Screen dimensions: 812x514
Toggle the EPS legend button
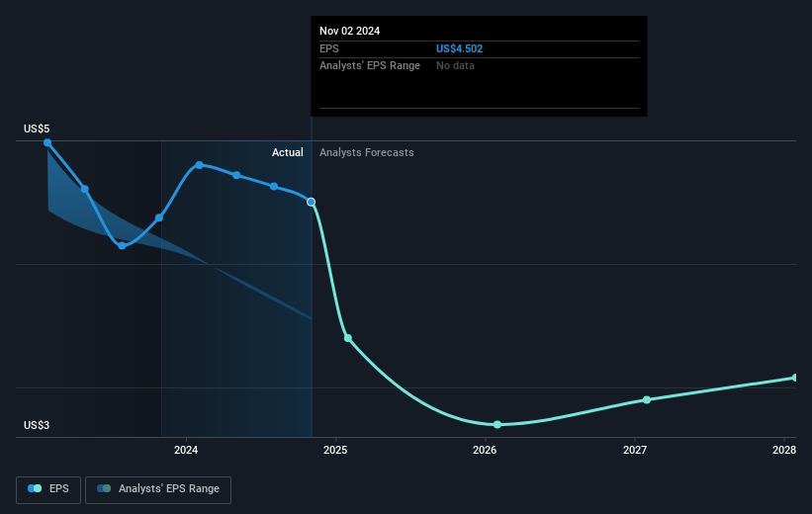pyautogui.click(x=48, y=489)
